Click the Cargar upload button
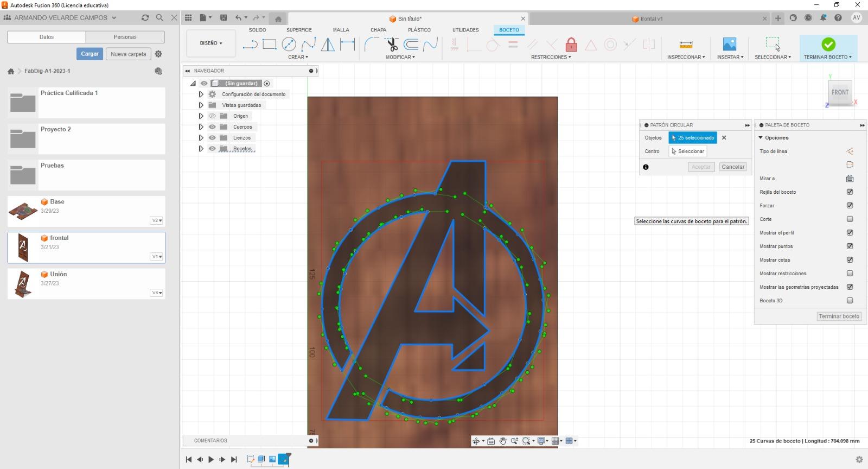This screenshot has width=868, height=469. coord(90,54)
